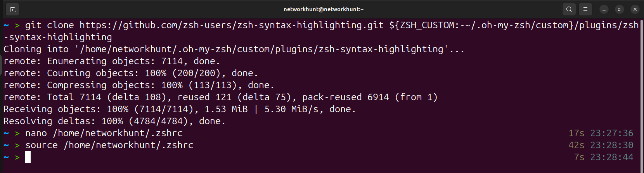Click the blinking cursor at the prompt
The width and height of the screenshot is (644, 173).
pos(28,157)
